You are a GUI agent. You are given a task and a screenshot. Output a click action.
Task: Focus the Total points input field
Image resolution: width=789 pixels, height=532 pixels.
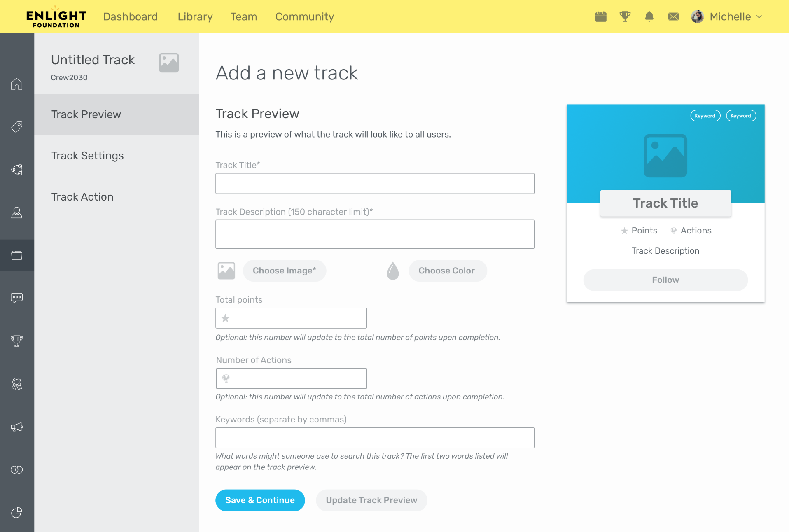291,318
